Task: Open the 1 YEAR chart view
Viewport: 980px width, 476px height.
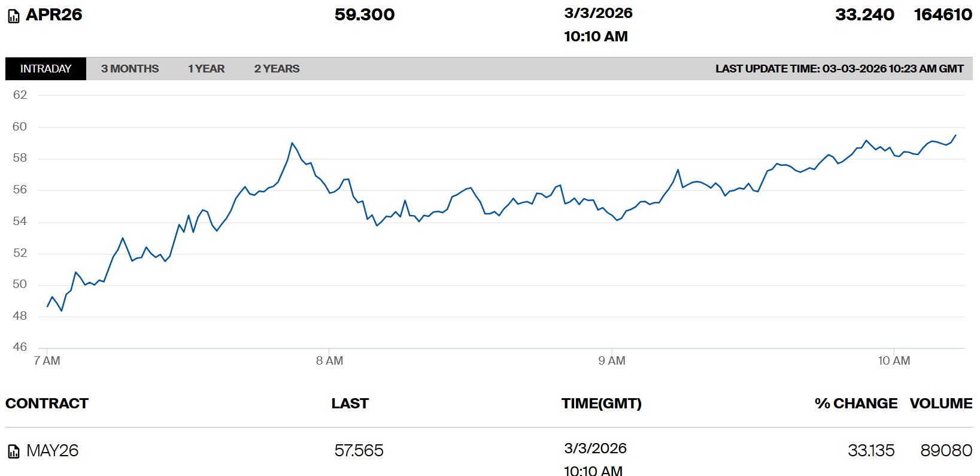Action: [206, 69]
